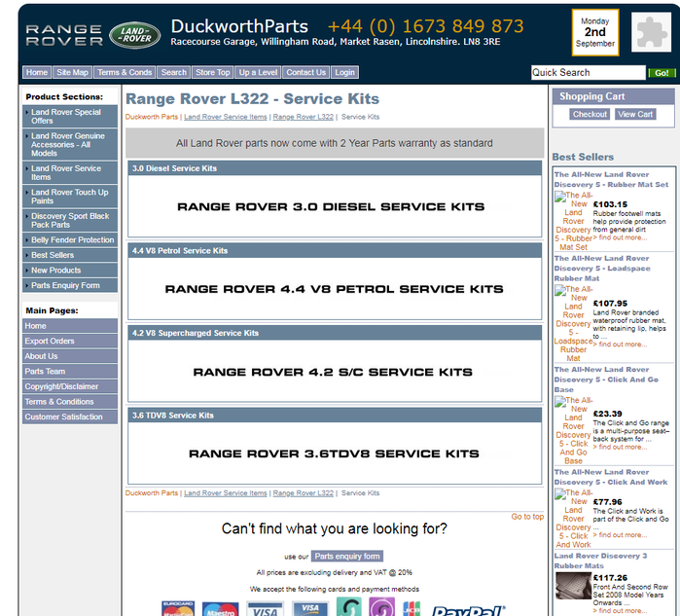Go to Store Top in navigation

[212, 72]
